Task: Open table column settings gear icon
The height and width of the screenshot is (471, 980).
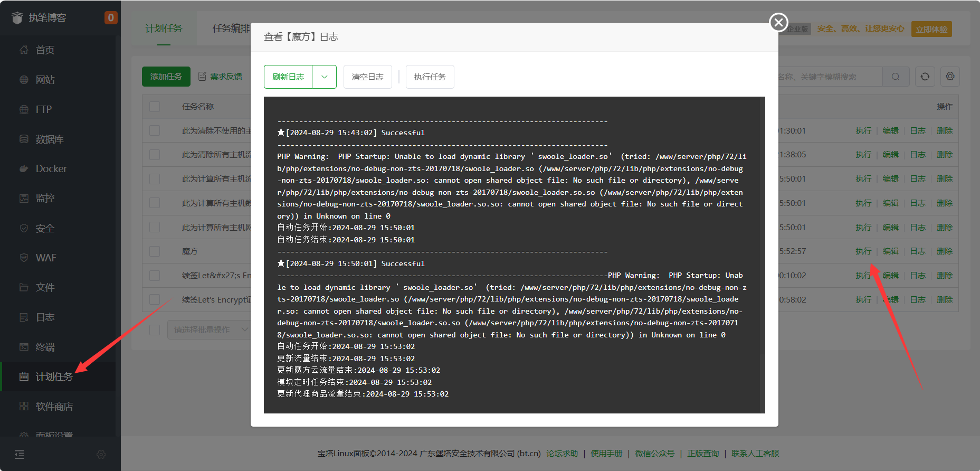Action: tap(950, 77)
